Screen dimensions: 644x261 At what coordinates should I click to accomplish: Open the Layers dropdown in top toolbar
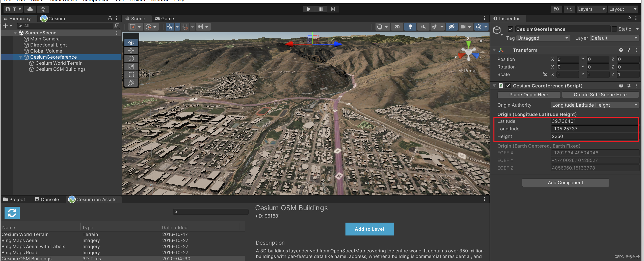point(592,9)
